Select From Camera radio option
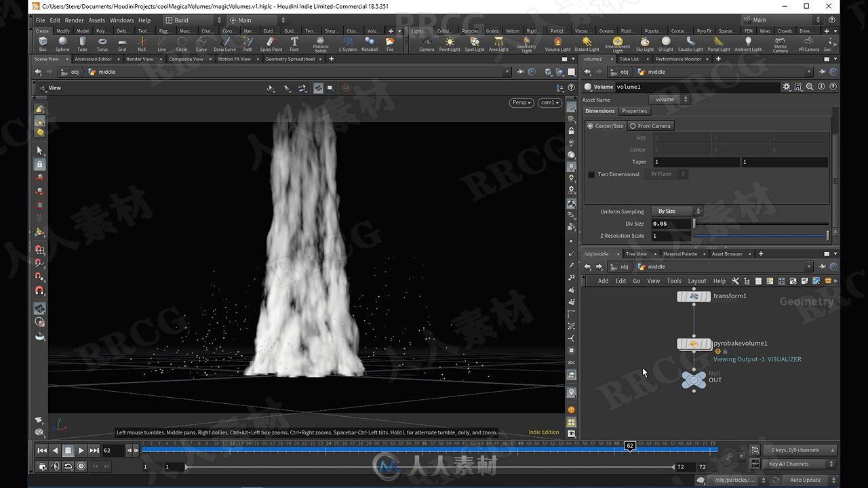868x488 pixels. 650,125
